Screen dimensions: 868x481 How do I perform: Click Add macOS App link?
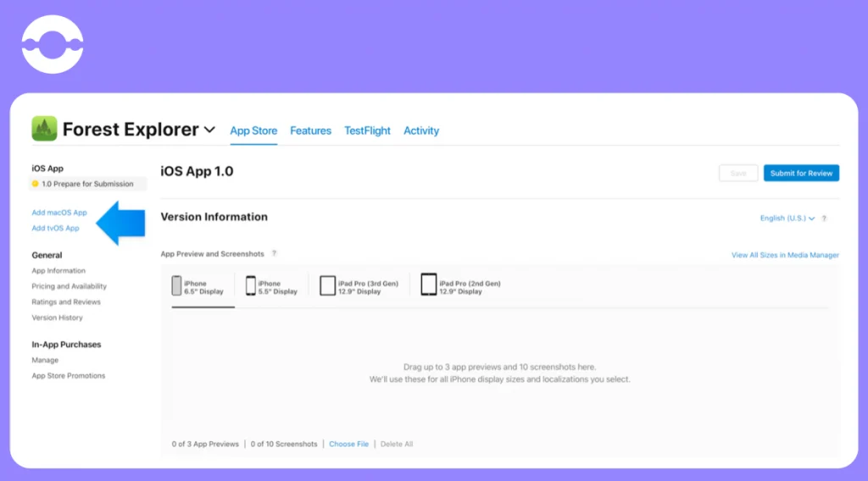click(59, 213)
